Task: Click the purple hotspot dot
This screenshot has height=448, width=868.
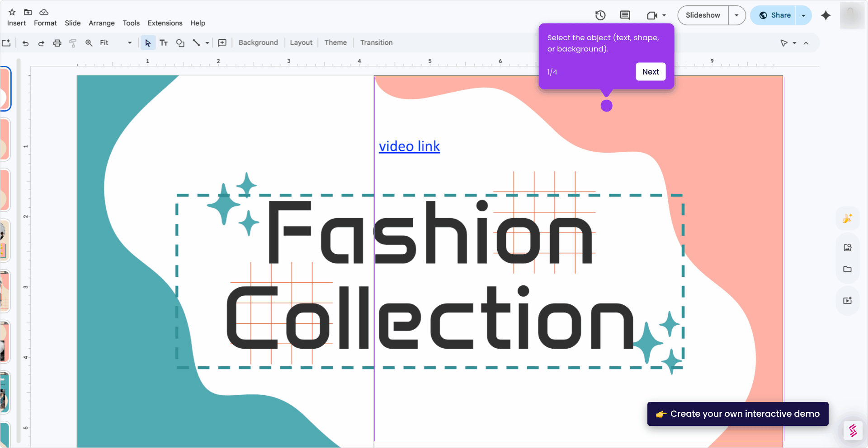Action: pyautogui.click(x=607, y=106)
